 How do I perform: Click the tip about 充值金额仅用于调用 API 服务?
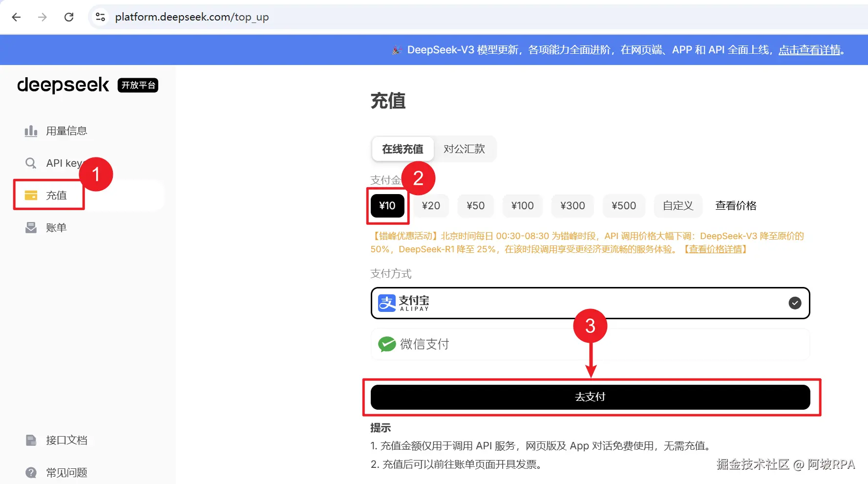pos(540,446)
